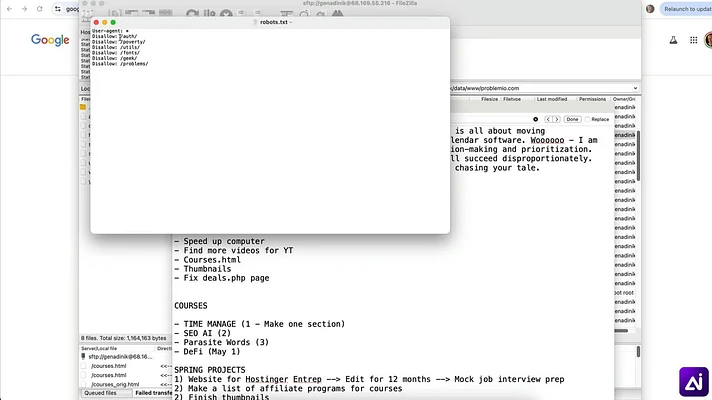Expand FileZilla remote path dropdown
Image resolution: width=712 pixels, height=400 pixels.
coord(635,88)
